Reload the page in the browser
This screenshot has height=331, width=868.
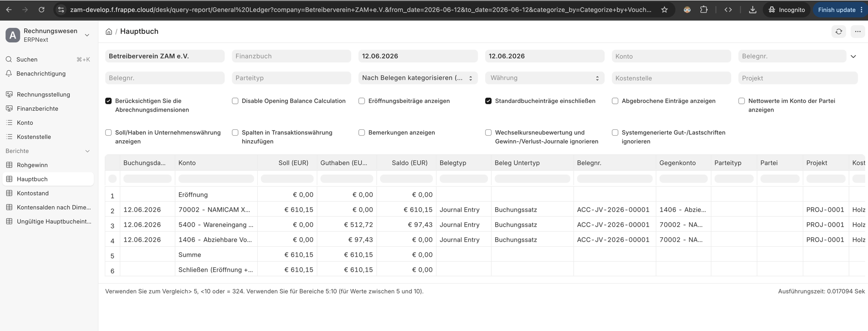pos(41,10)
